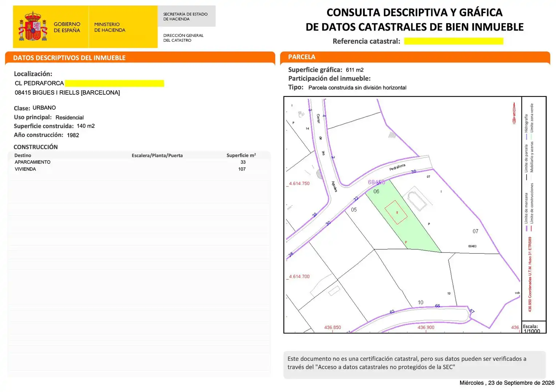Click the "Referencia catastral:" label
Image resolution: width=556 pixels, height=392 pixels.
click(x=366, y=41)
